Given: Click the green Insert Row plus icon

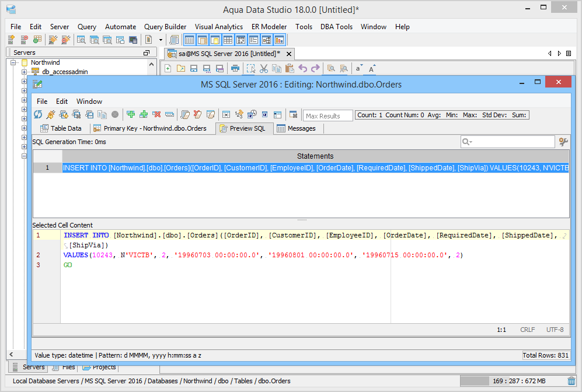Looking at the screenshot, I should click(131, 115).
